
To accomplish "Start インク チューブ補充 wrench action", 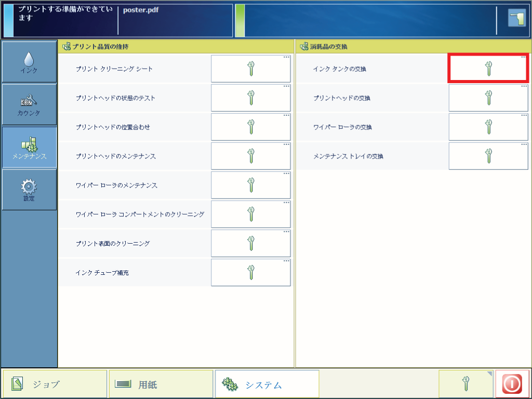I will click(x=251, y=273).
